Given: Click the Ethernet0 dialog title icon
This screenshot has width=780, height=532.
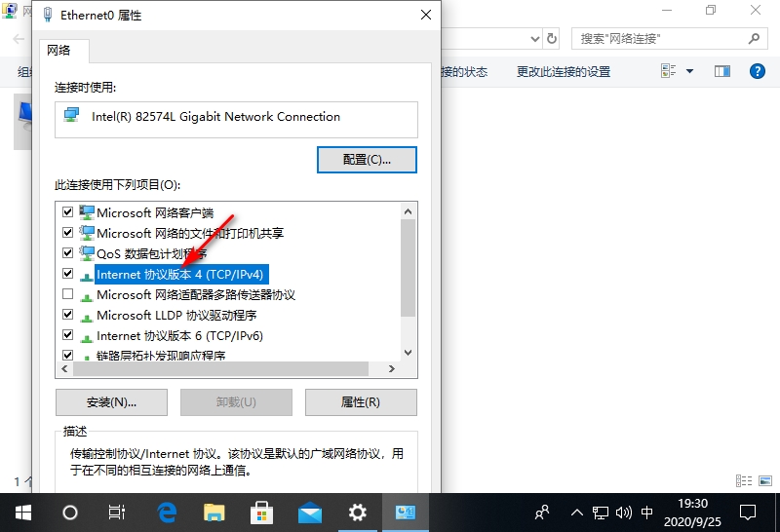Looking at the screenshot, I should [48, 15].
